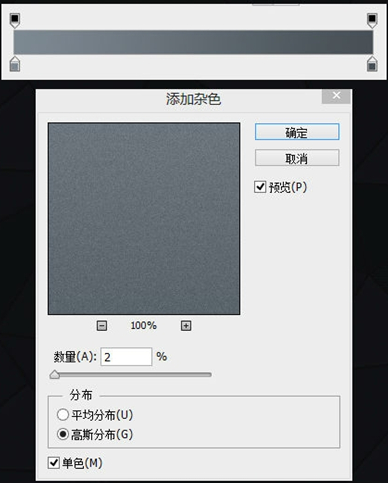
Task: Click the 数量(A) amount input field
Action: click(126, 357)
